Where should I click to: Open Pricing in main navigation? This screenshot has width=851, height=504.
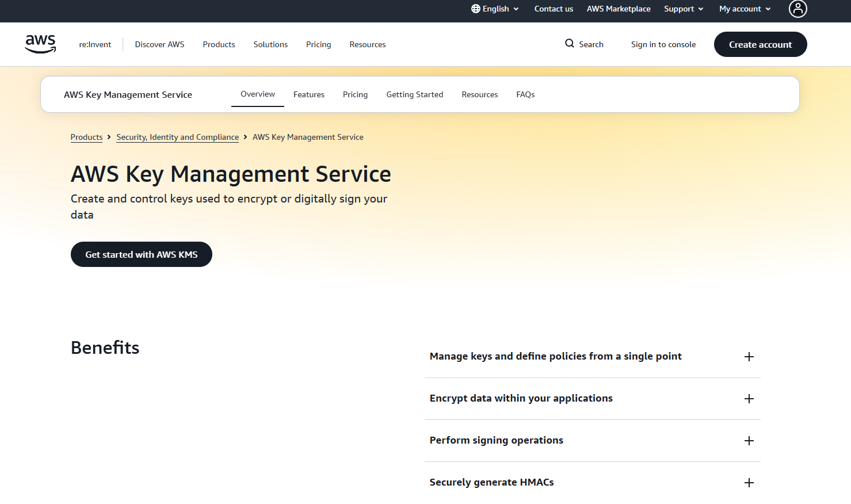click(x=318, y=44)
